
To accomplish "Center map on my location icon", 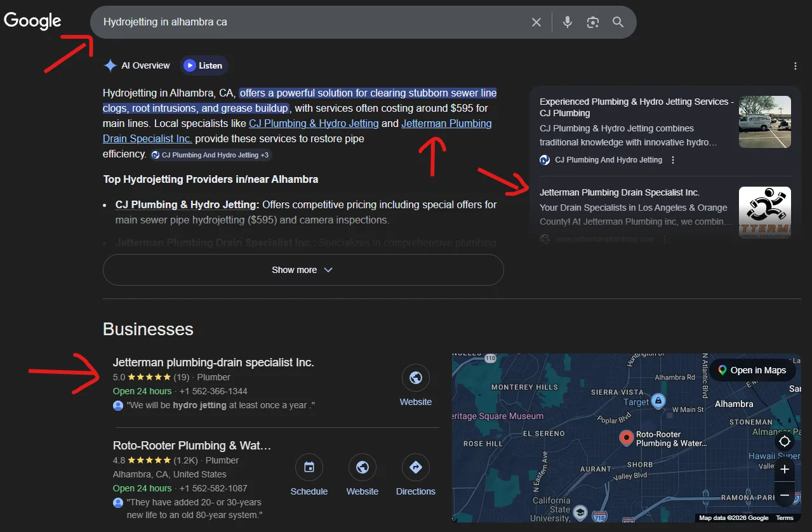I will point(785,441).
